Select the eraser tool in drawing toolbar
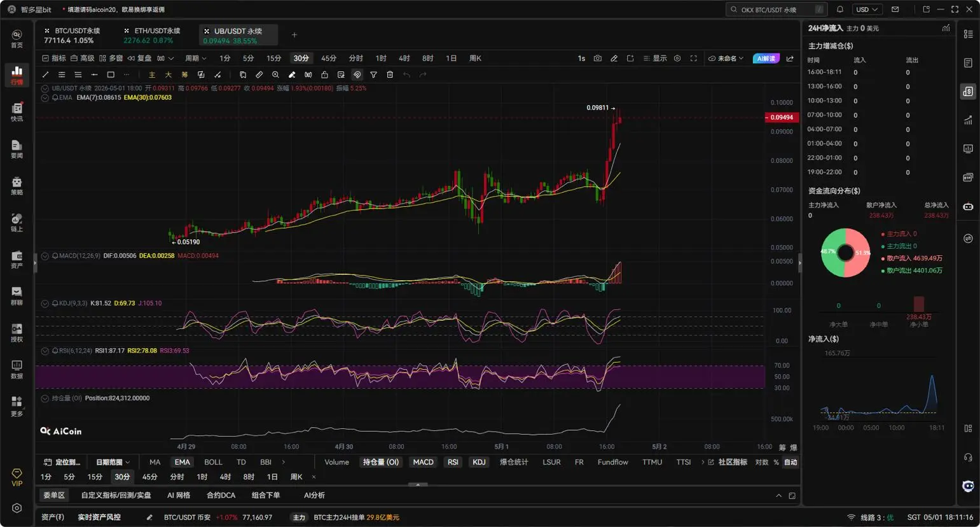 coord(292,75)
